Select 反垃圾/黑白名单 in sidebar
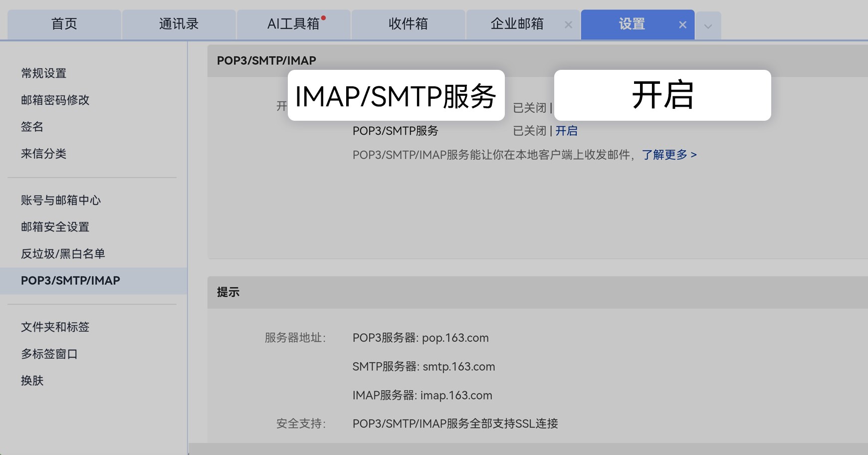868x455 pixels. (63, 254)
